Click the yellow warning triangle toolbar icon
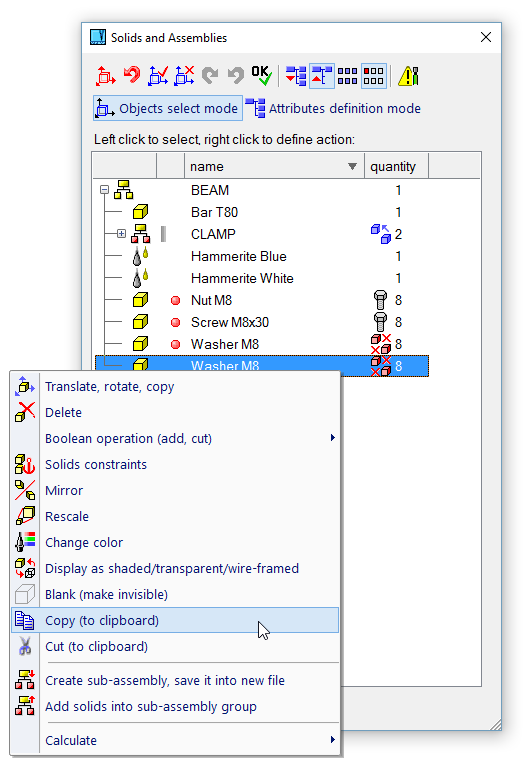This screenshot has width=527, height=761. [409, 76]
